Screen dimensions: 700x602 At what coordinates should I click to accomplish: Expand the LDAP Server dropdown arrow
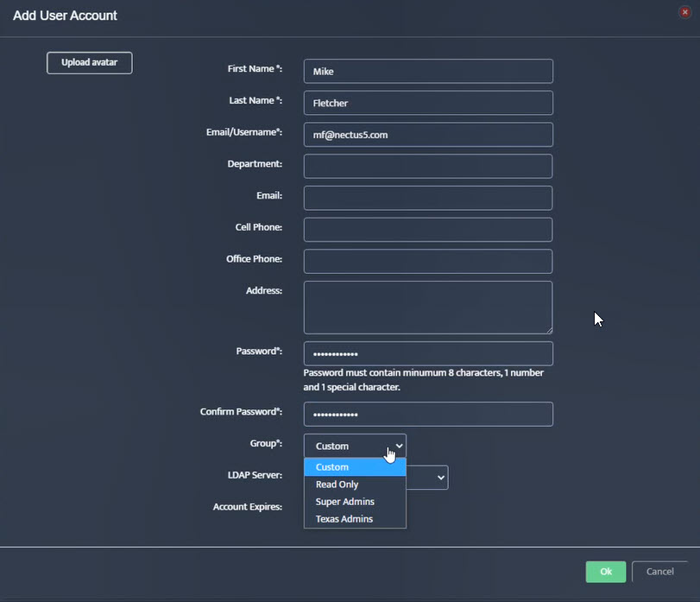click(440, 478)
